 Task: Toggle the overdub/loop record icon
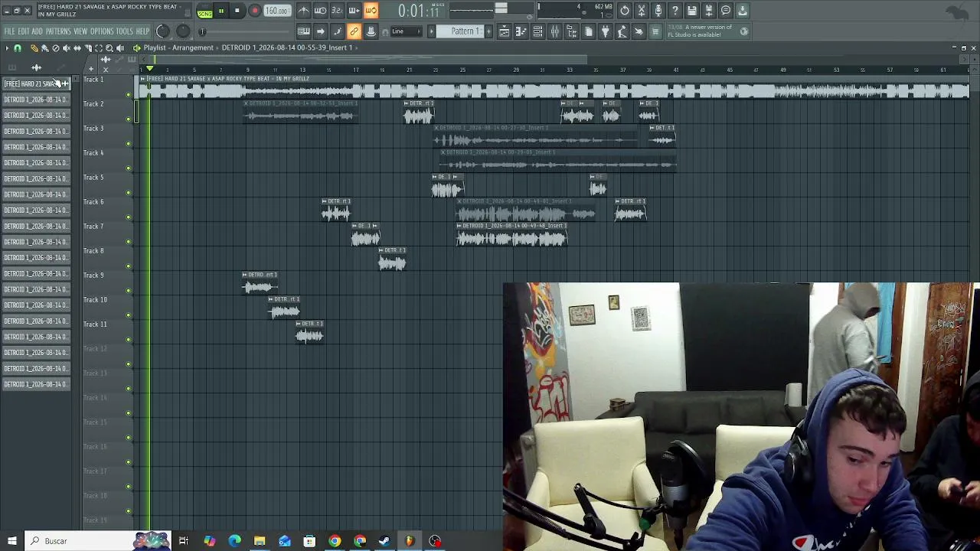pos(354,11)
